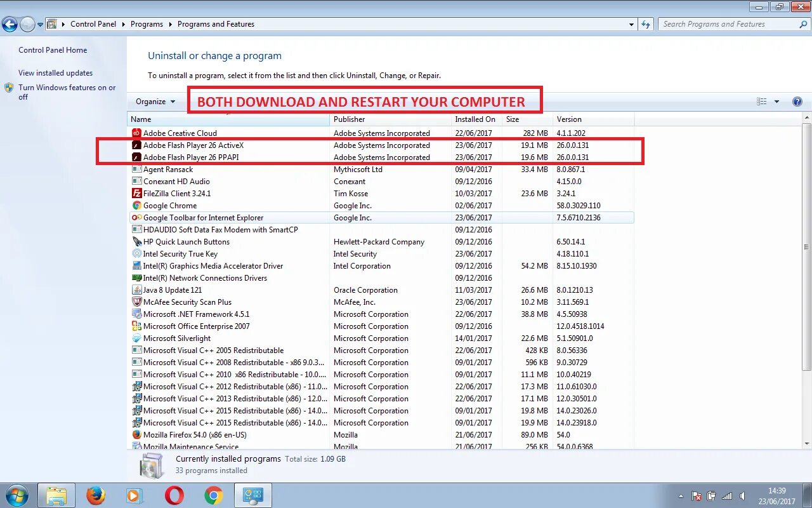Show hidden system tray icons

click(x=681, y=496)
